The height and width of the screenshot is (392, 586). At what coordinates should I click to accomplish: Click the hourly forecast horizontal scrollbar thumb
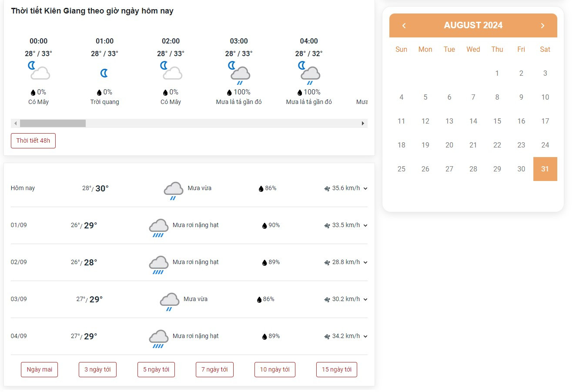53,124
